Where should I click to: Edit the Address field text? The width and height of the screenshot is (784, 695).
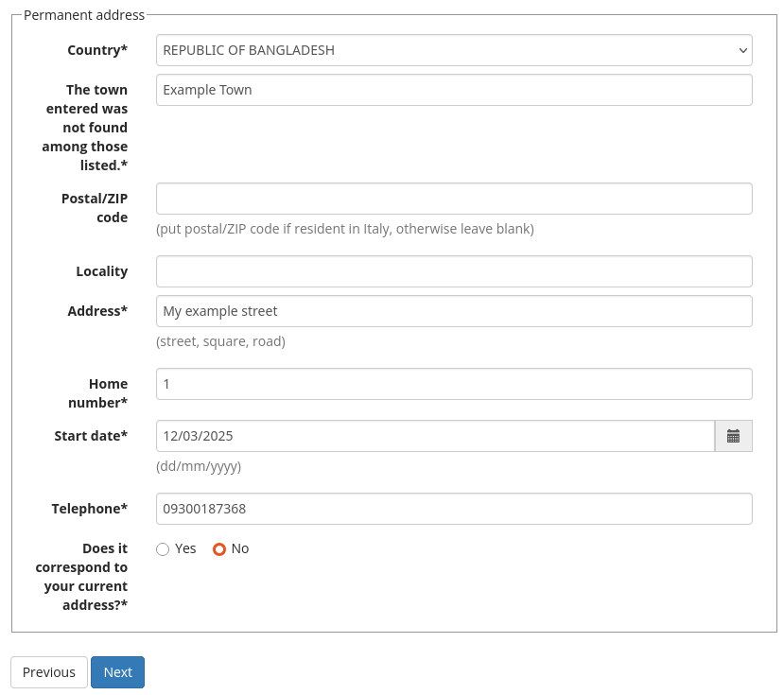tap(454, 311)
